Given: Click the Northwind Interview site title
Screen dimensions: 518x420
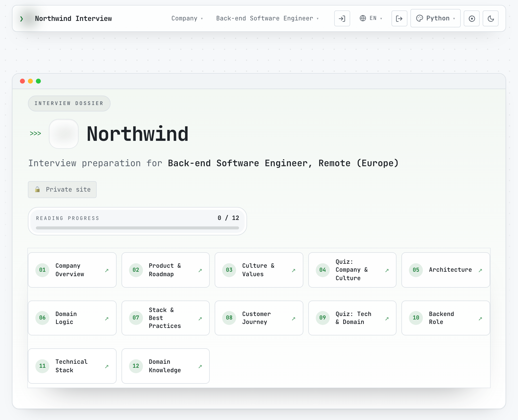Looking at the screenshot, I should [x=73, y=19].
